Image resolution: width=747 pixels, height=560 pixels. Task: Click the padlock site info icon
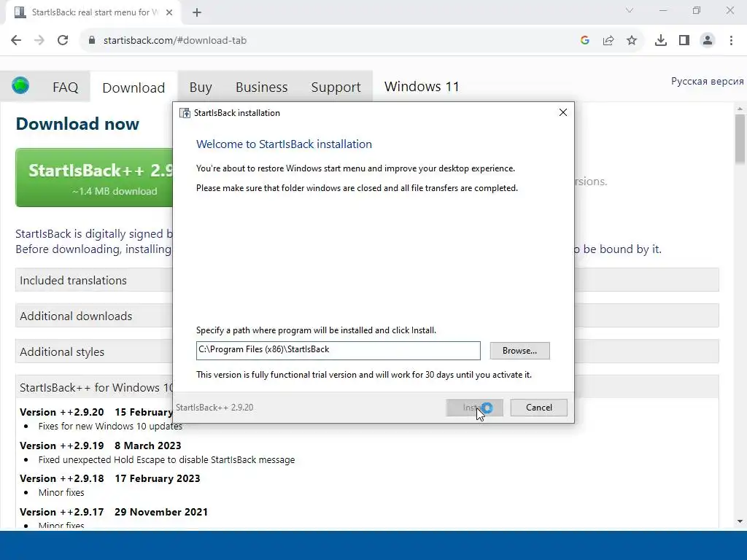[x=92, y=41]
